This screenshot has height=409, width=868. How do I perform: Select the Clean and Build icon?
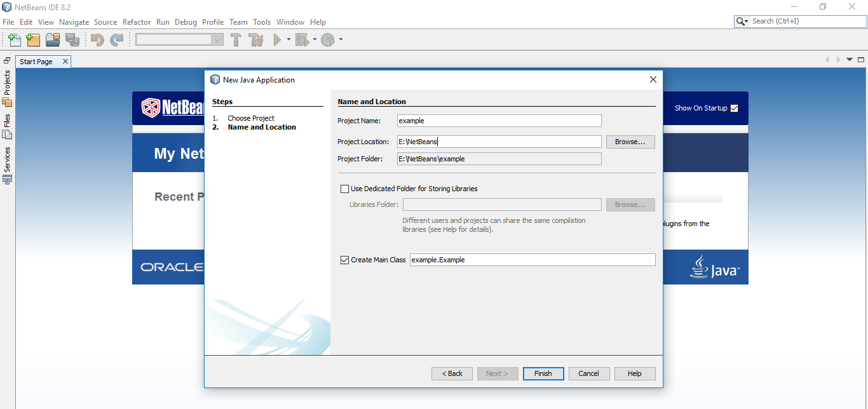coord(256,39)
